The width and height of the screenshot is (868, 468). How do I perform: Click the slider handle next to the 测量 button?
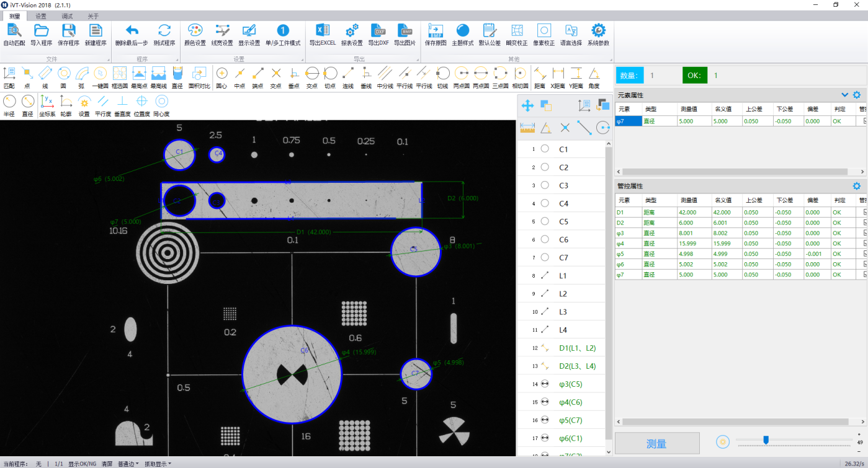pos(766,440)
